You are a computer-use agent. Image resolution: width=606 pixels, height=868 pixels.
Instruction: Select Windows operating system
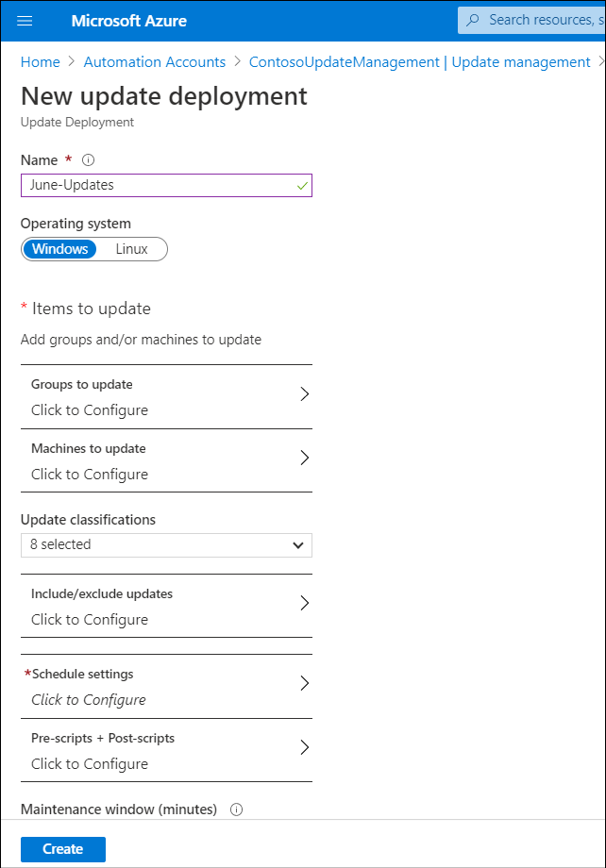[59, 249]
